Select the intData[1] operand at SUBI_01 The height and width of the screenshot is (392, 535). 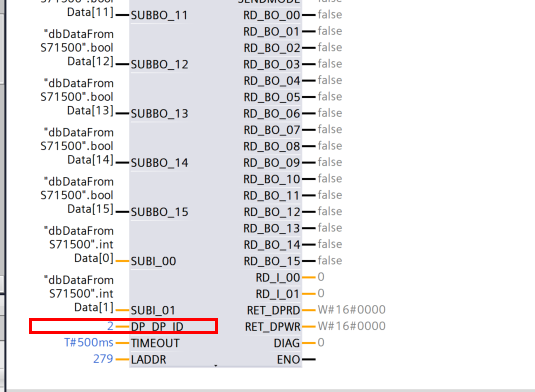[x=79, y=293]
